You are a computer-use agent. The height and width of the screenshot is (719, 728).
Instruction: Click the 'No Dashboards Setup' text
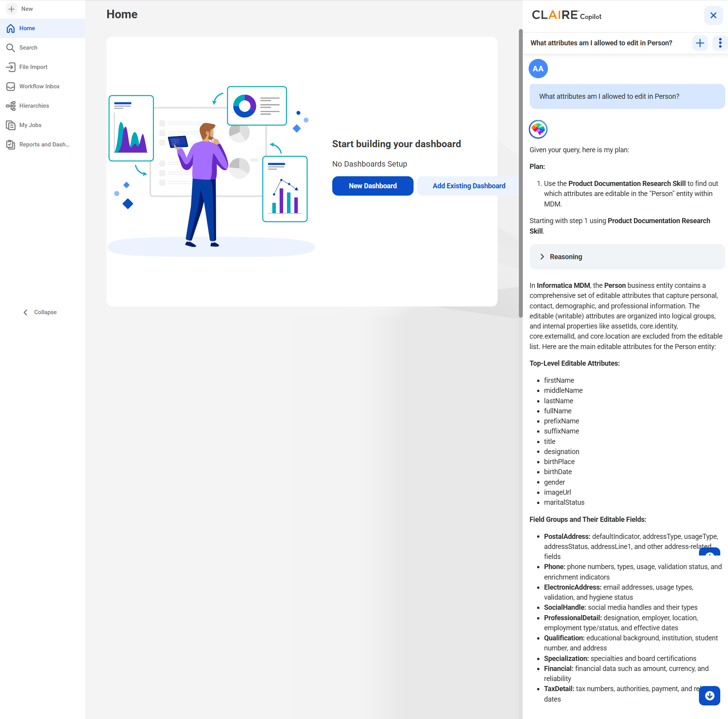tap(369, 164)
